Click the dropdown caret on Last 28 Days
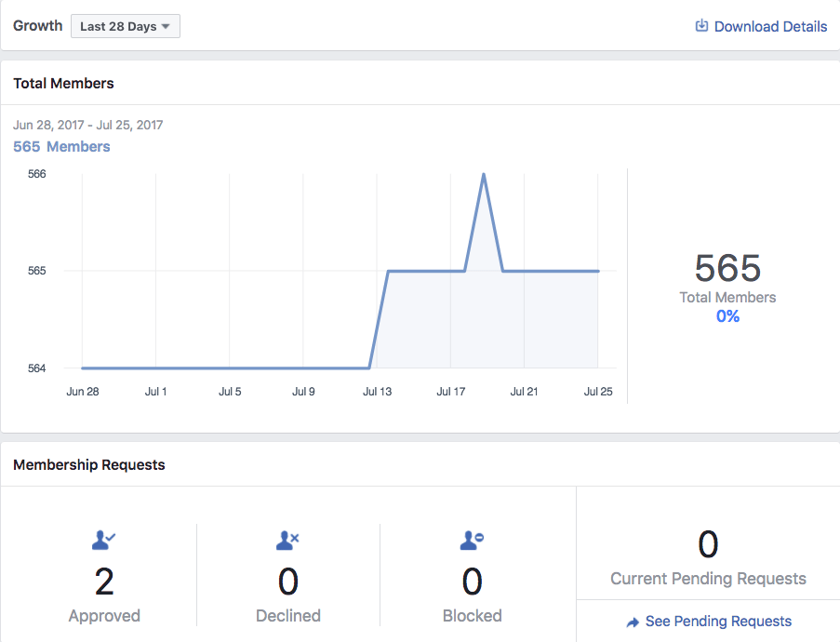 click(x=166, y=26)
